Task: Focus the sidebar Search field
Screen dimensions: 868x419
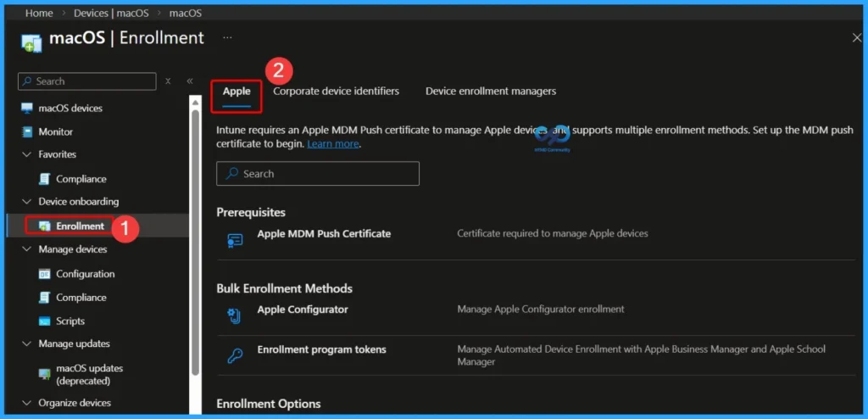Action: 87,81
